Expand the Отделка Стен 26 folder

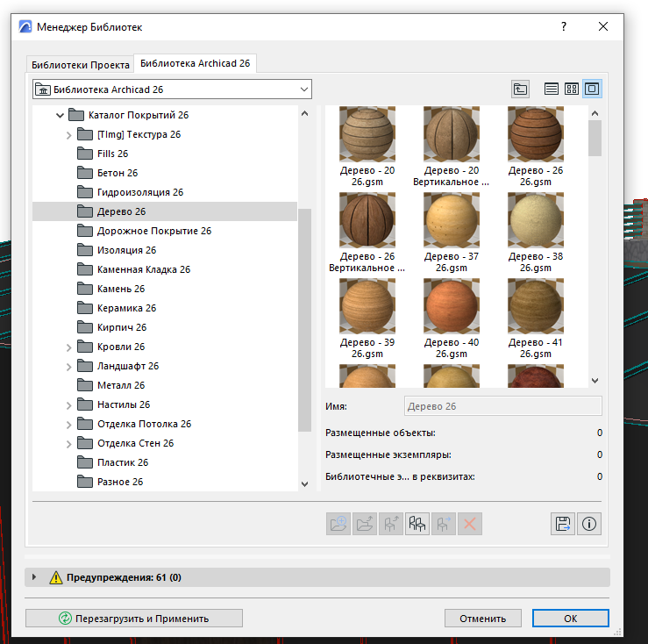tap(69, 444)
